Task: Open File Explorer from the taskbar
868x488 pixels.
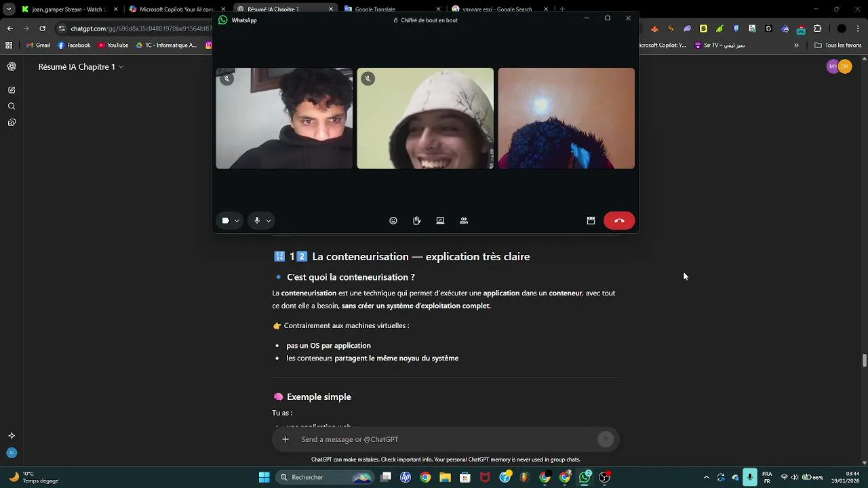Action: 445,477
